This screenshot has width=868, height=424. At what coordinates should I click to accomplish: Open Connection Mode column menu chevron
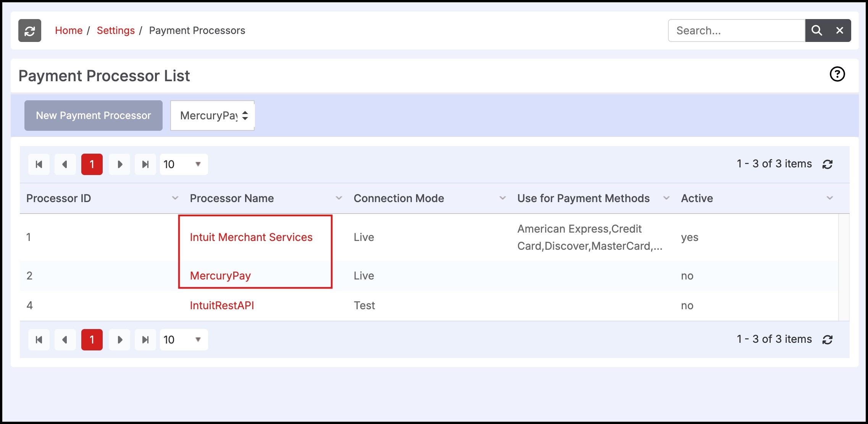pyautogui.click(x=502, y=198)
